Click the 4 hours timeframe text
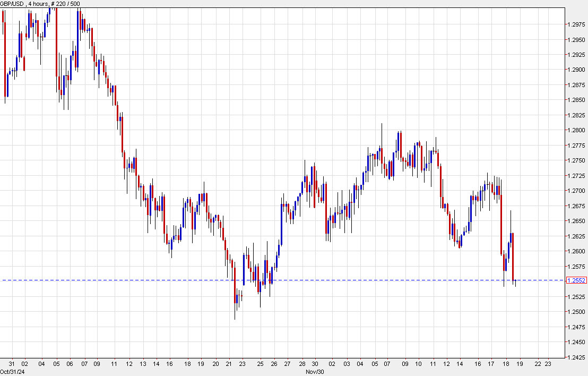The height and width of the screenshot is (376, 588). [x=37, y=3]
